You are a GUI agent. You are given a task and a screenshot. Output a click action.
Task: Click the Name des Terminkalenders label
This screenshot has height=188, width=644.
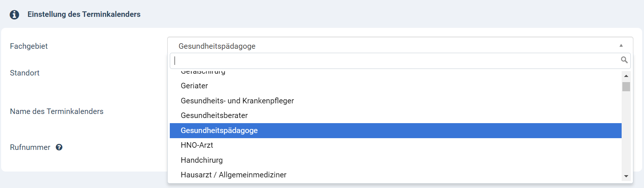[x=56, y=111]
